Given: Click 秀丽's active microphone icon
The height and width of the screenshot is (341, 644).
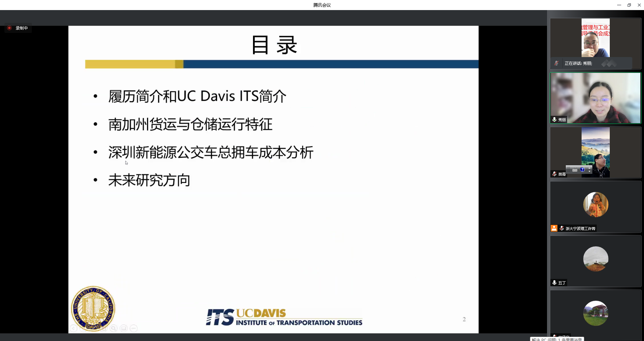Looking at the screenshot, I should (554, 119).
